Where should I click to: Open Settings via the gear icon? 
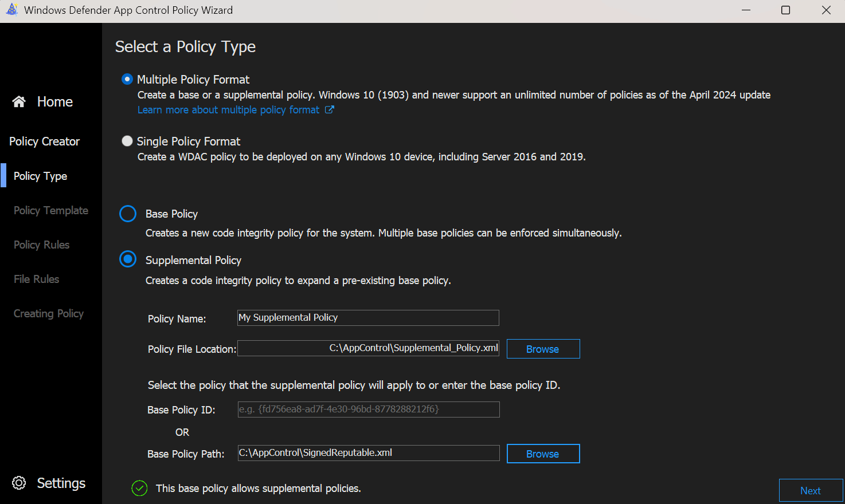(x=19, y=483)
